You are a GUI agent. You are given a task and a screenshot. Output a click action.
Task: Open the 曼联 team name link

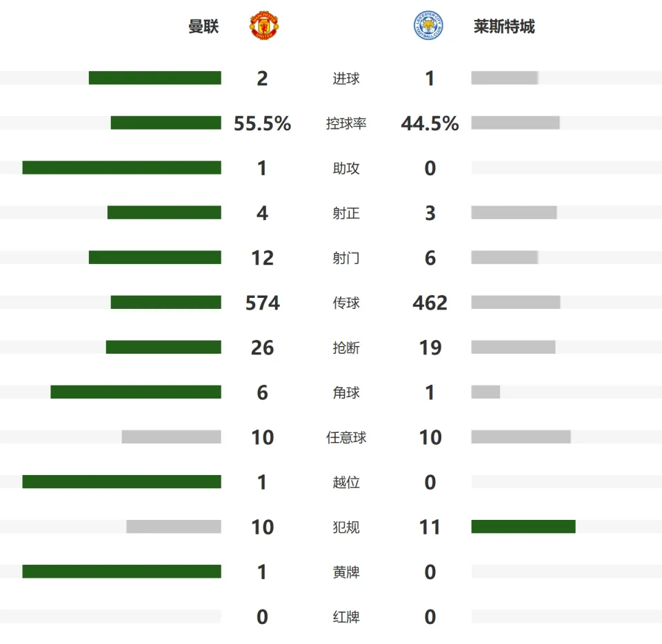203,27
